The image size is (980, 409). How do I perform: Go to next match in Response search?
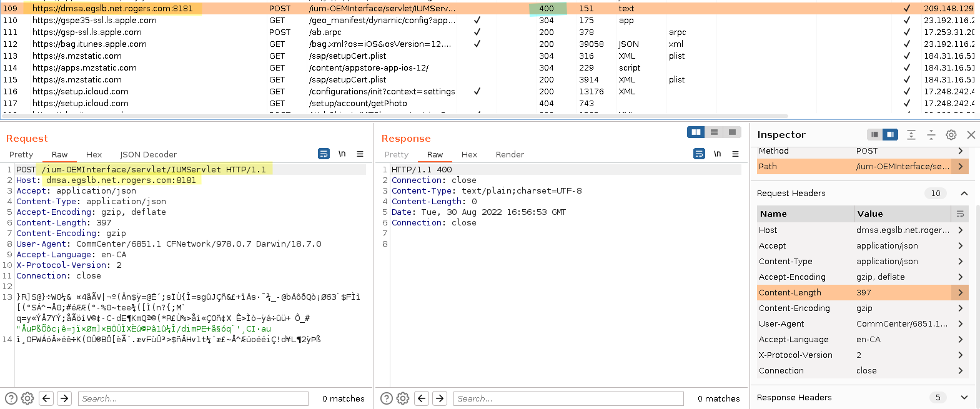pyautogui.click(x=440, y=398)
